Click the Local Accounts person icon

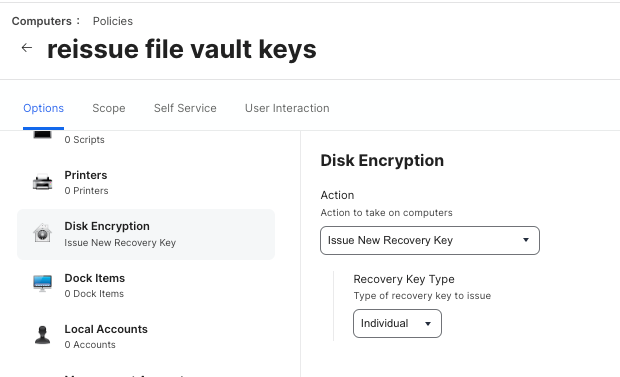click(42, 335)
